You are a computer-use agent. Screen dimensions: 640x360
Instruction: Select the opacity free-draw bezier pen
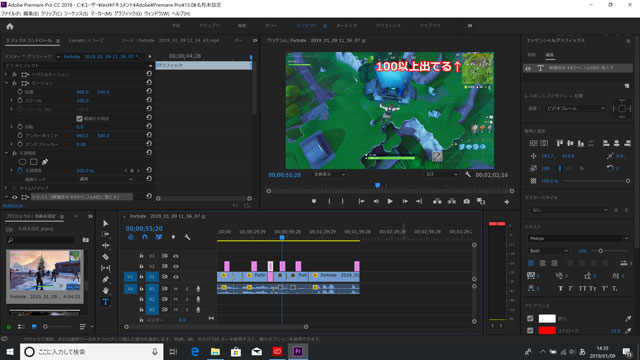click(45, 162)
